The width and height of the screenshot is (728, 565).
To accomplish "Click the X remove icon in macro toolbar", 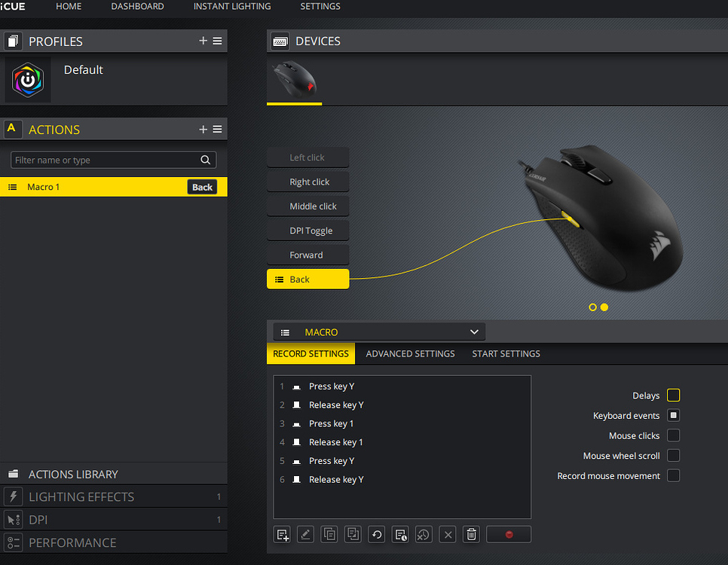I will 448,534.
